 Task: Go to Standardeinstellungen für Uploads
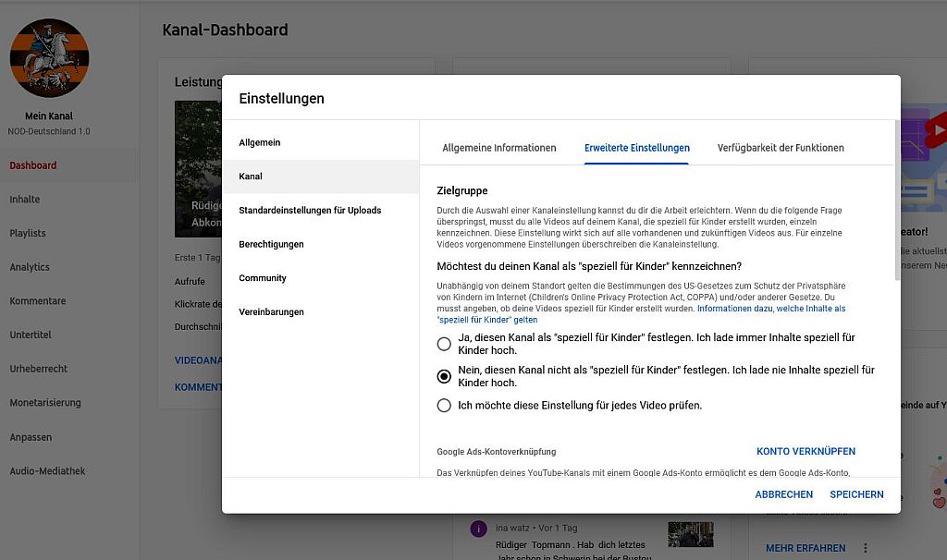(310, 211)
